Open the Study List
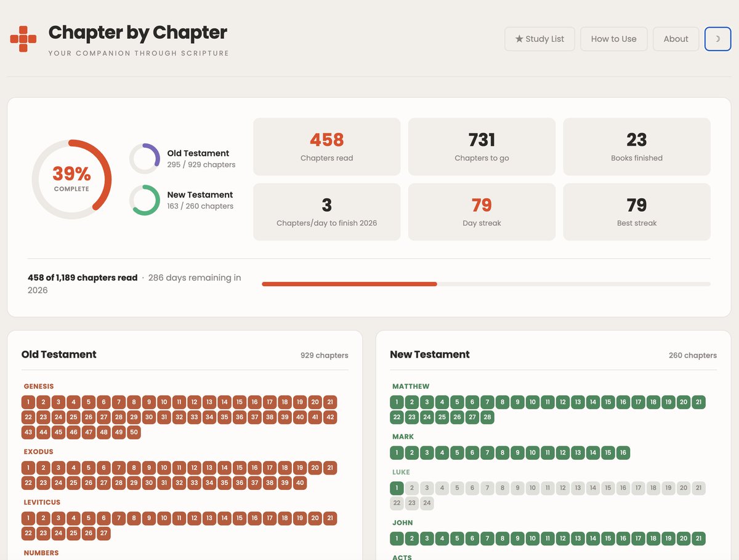739x560 pixels. pyautogui.click(x=539, y=39)
